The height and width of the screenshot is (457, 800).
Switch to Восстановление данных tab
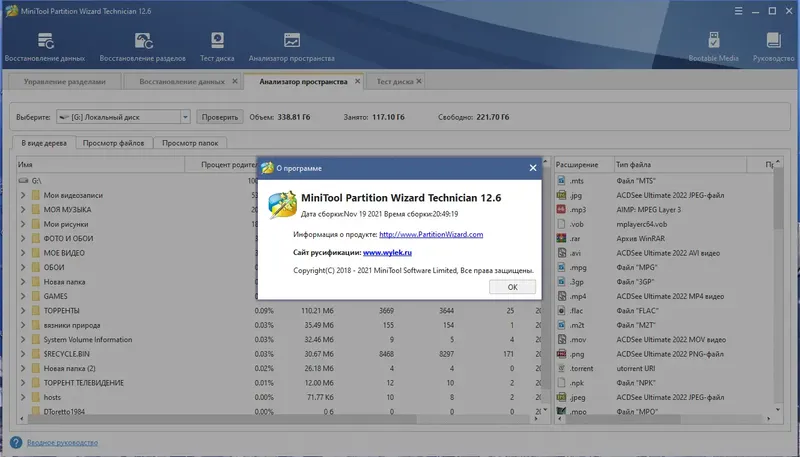[182, 81]
